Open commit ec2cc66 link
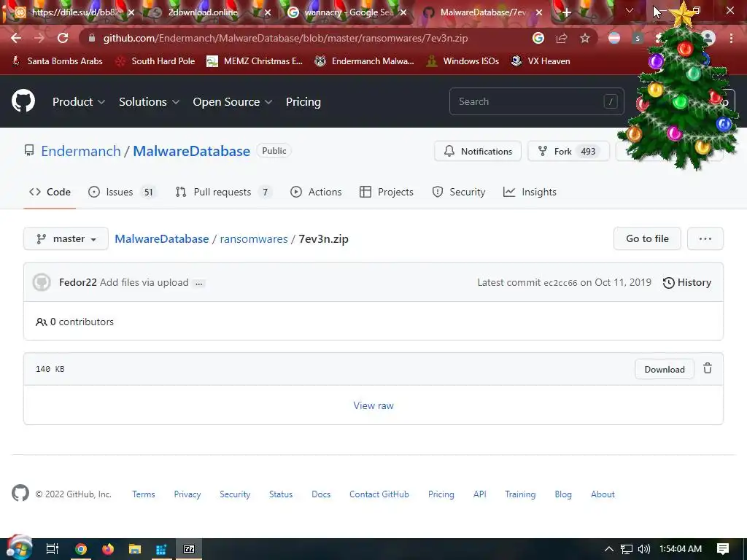Viewport: 747px width, 560px height. pos(560,283)
